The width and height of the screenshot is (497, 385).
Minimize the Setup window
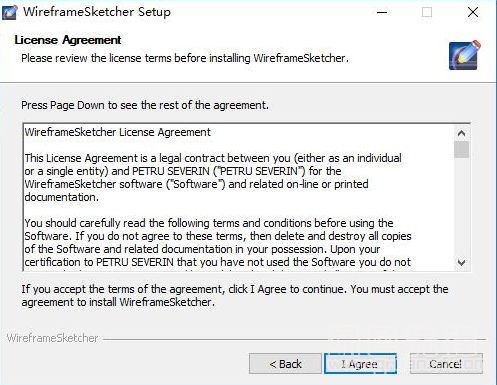coord(382,12)
